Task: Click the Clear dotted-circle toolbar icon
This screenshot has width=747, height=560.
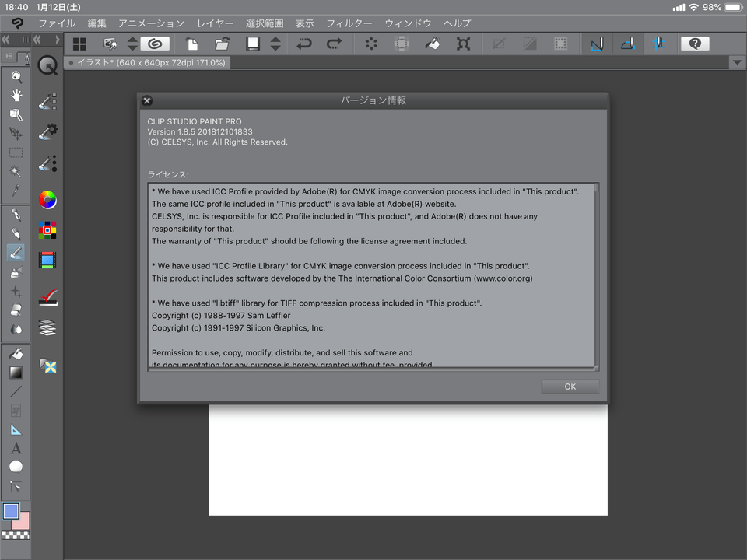Action: pyautogui.click(x=371, y=44)
